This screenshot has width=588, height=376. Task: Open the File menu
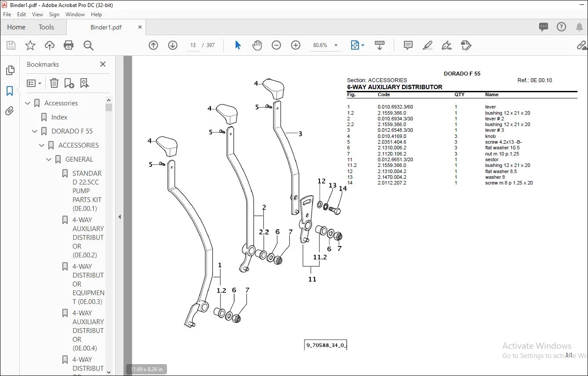(x=7, y=14)
